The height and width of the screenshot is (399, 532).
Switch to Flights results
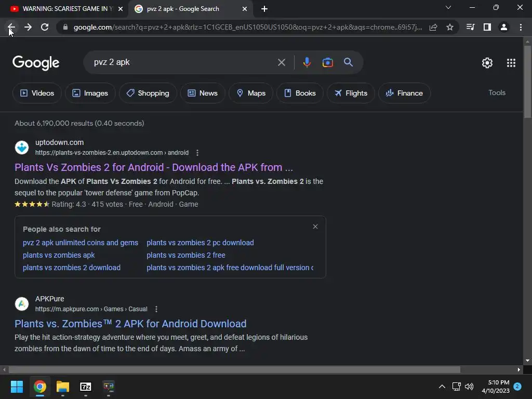[x=351, y=93]
